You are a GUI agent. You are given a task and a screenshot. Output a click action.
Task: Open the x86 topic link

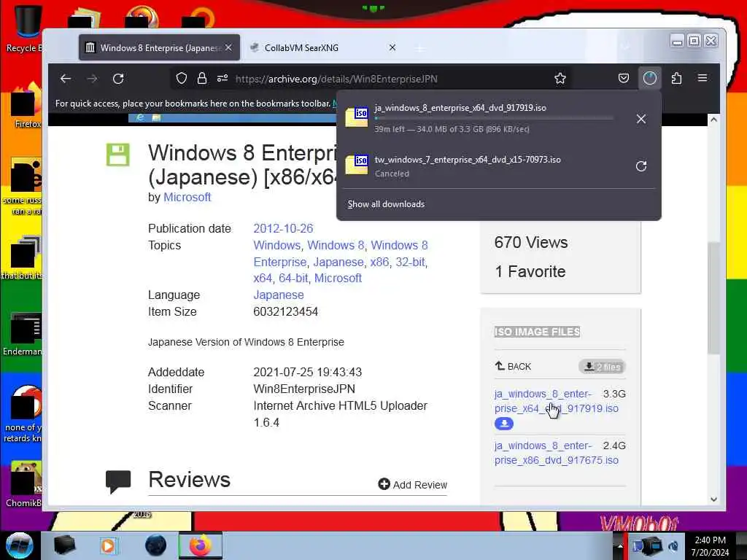coord(379,262)
